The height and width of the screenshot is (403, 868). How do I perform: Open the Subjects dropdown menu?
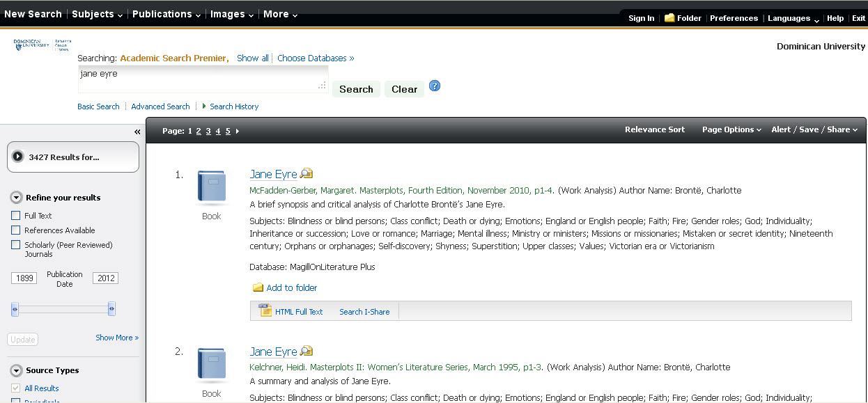(x=97, y=14)
